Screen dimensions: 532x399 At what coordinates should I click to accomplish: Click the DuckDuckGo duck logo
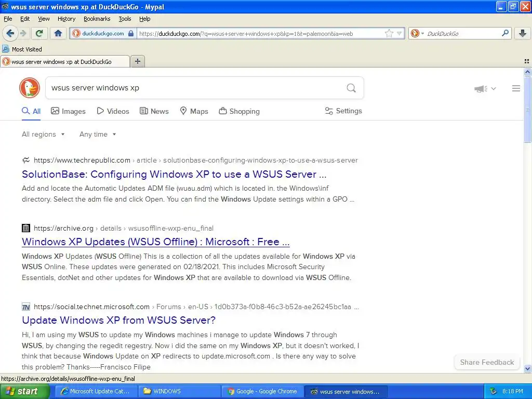click(x=30, y=88)
